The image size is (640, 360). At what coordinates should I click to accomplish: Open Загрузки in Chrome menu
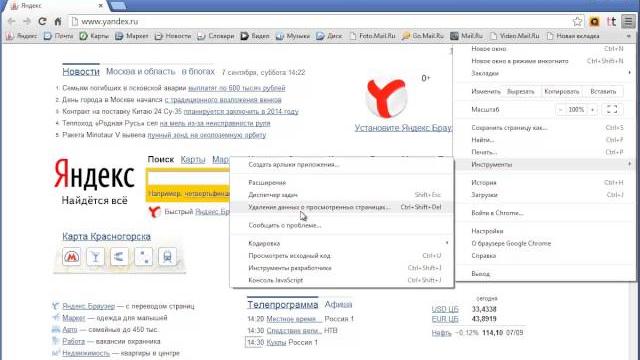[546, 195]
